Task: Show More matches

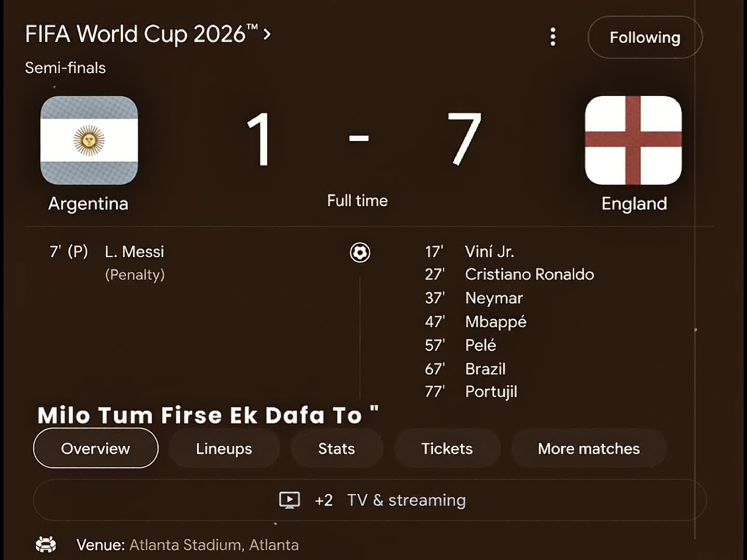Action: pyautogui.click(x=589, y=448)
